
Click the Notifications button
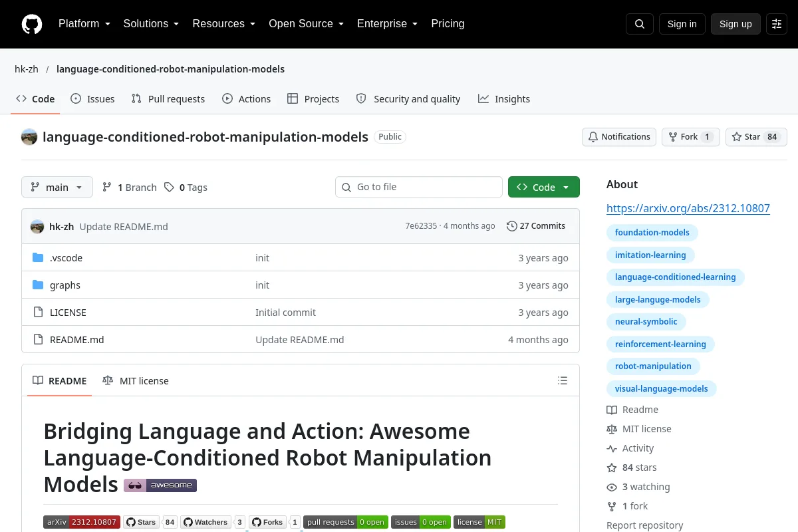619,137
